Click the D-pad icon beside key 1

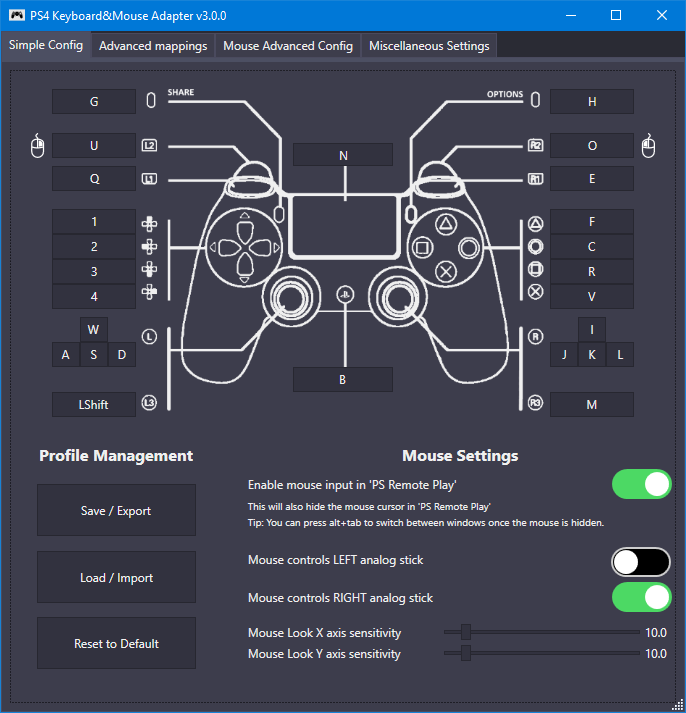[149, 224]
